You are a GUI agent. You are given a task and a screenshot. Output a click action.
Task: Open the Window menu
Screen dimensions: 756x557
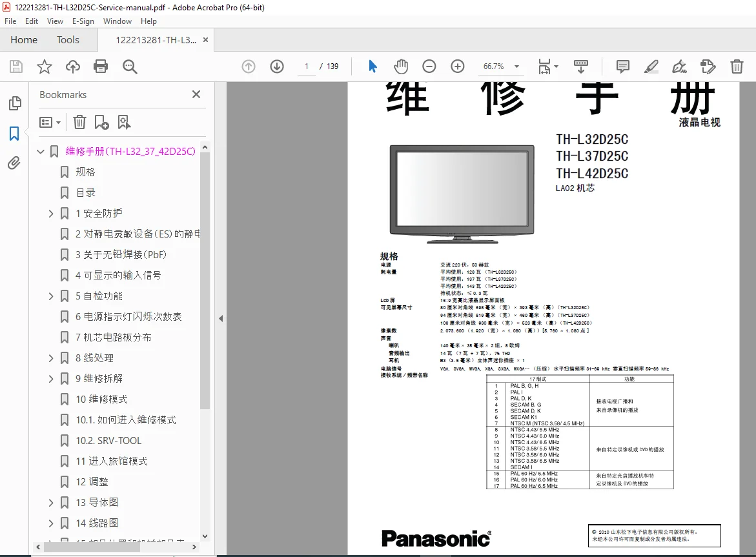tap(117, 21)
